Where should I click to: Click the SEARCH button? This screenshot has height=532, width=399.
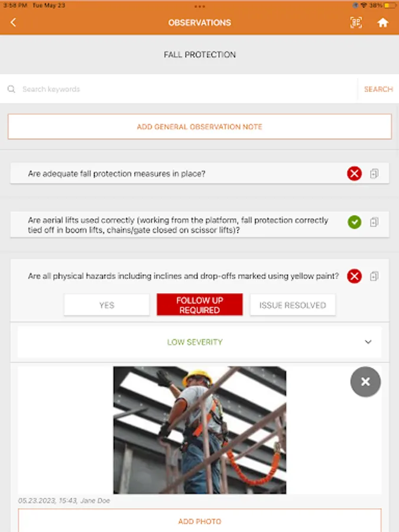[x=378, y=89]
